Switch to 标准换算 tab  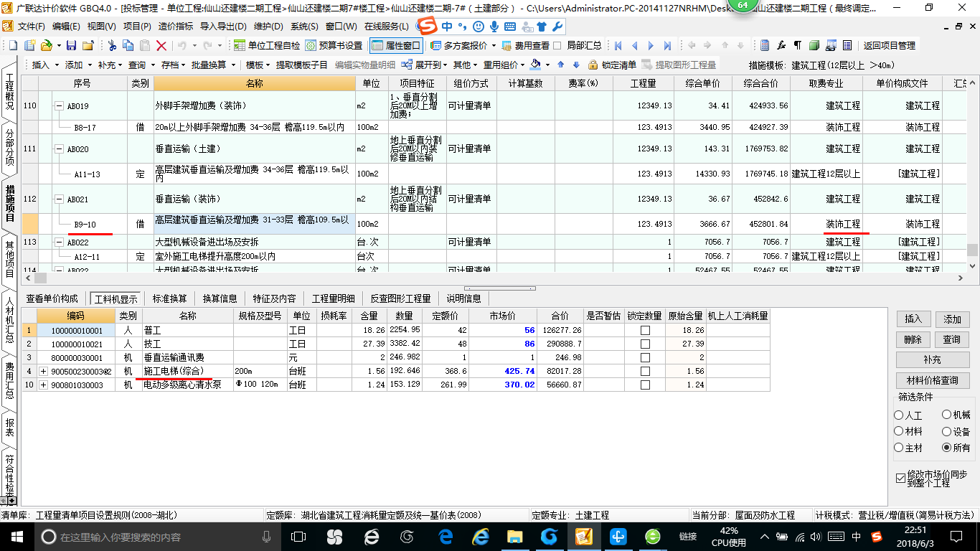coord(170,298)
